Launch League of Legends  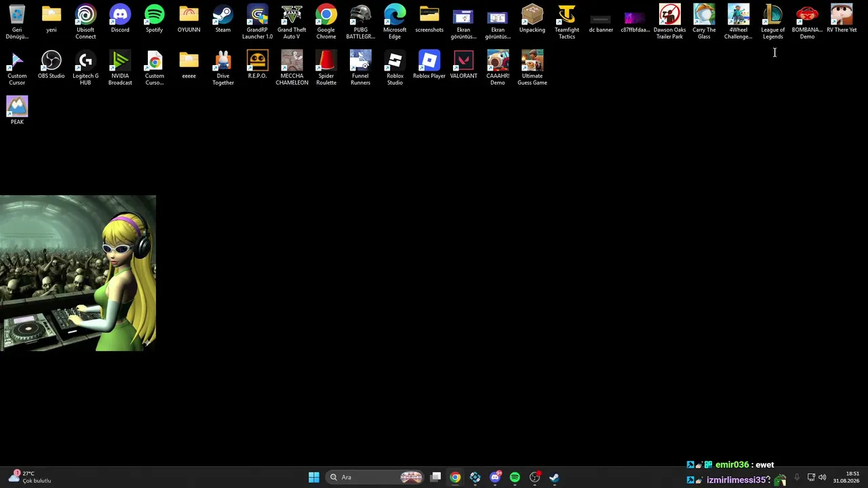pyautogui.click(x=773, y=22)
